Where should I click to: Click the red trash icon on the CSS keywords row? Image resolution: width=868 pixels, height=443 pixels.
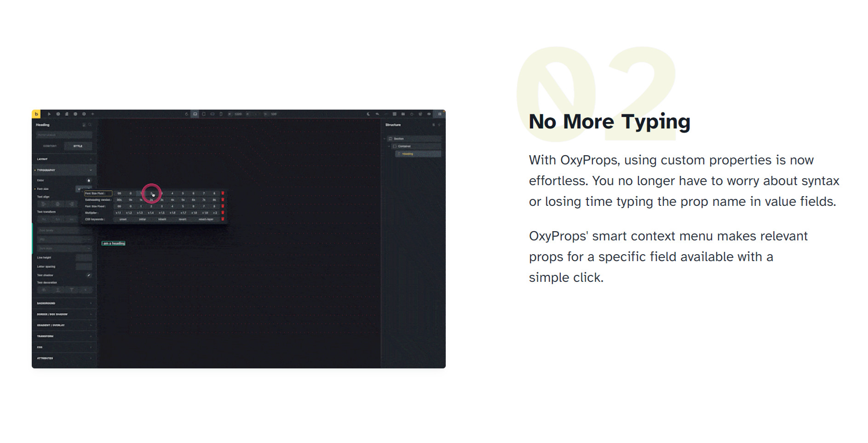[x=223, y=219]
